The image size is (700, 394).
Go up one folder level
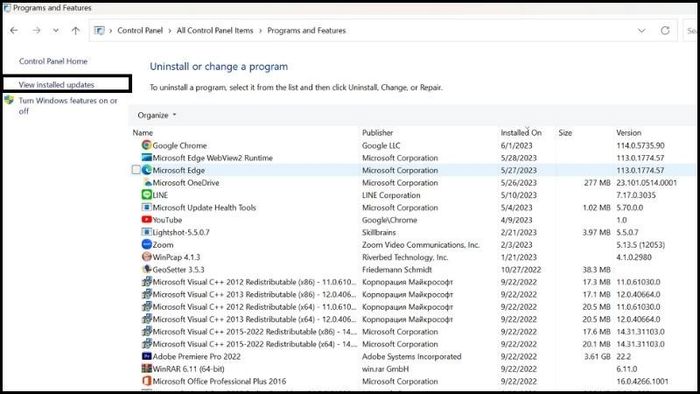click(x=75, y=30)
